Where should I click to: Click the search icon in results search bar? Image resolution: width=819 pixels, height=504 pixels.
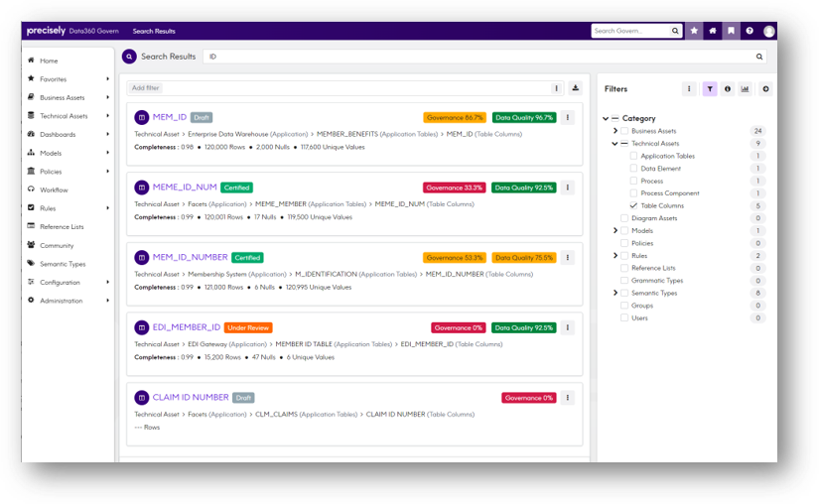tap(758, 57)
